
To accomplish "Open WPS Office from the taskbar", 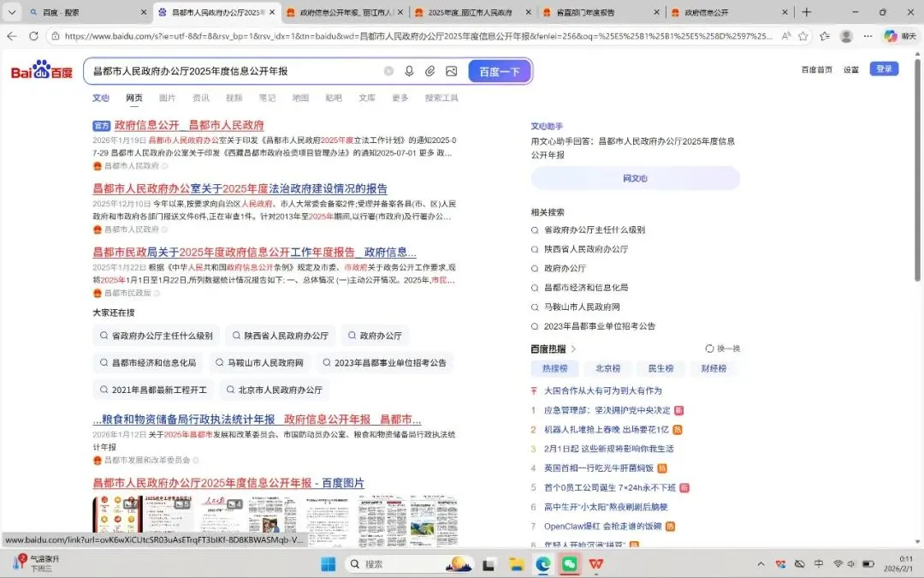I will point(595,564).
